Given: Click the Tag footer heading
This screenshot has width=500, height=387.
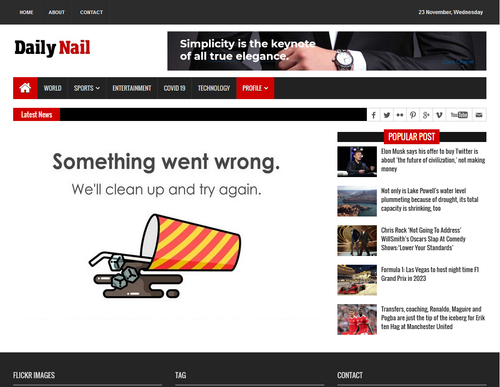Looking at the screenshot, I should click(x=181, y=375).
